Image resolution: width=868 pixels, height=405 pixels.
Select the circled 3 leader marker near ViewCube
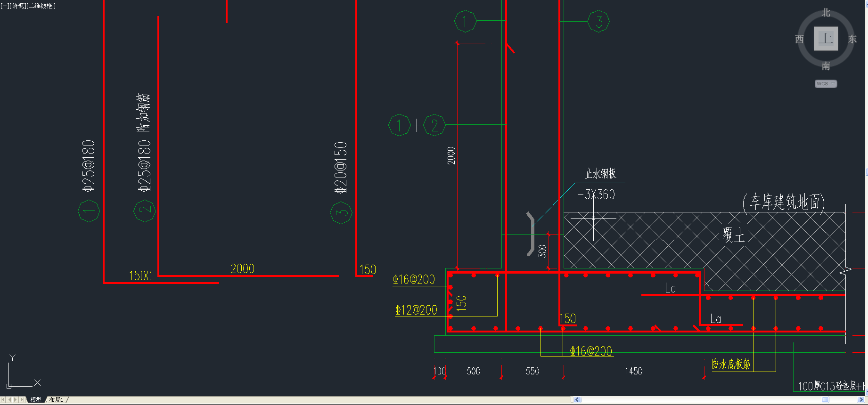tap(598, 21)
